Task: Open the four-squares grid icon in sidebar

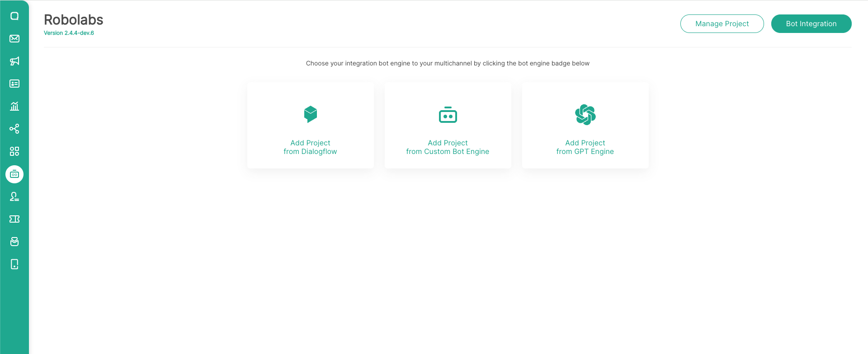Action: point(14,151)
